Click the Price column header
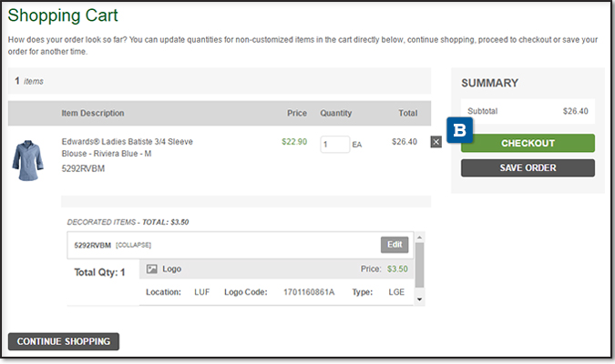The image size is (615, 364). [x=297, y=114]
